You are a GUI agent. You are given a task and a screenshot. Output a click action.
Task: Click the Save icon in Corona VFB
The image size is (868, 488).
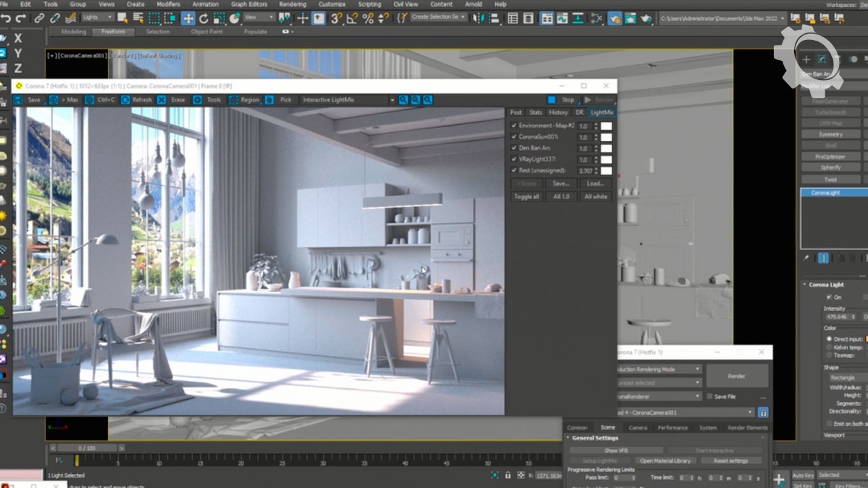tap(28, 100)
